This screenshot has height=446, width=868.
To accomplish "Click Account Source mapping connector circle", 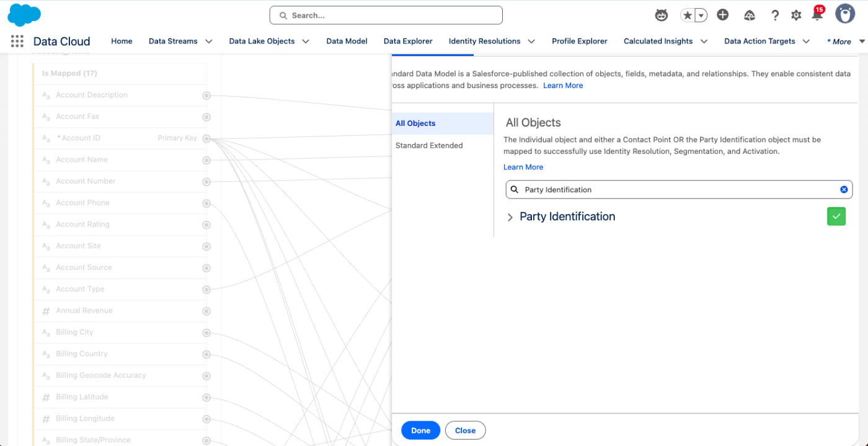I will tap(206, 268).
